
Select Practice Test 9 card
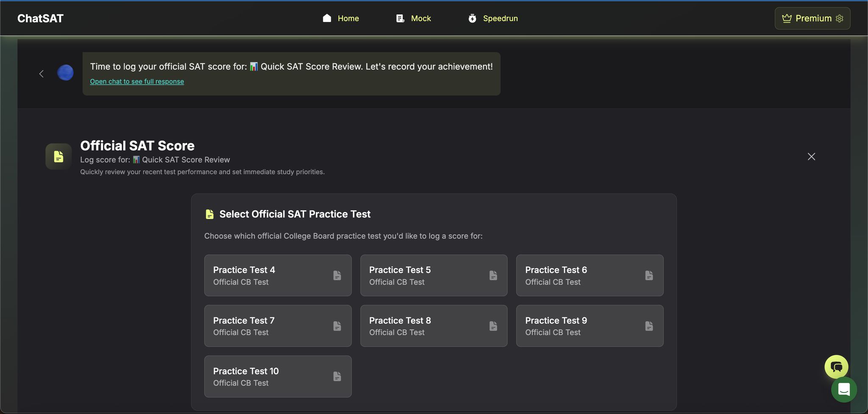pyautogui.click(x=590, y=326)
